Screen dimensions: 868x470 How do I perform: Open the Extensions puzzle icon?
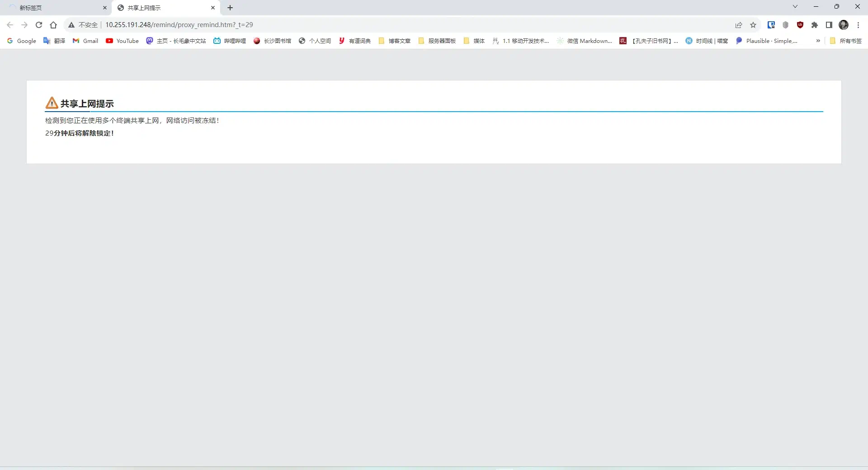(815, 25)
